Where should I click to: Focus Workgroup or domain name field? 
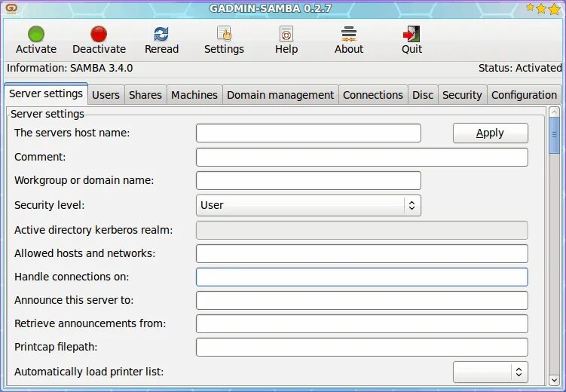point(308,180)
